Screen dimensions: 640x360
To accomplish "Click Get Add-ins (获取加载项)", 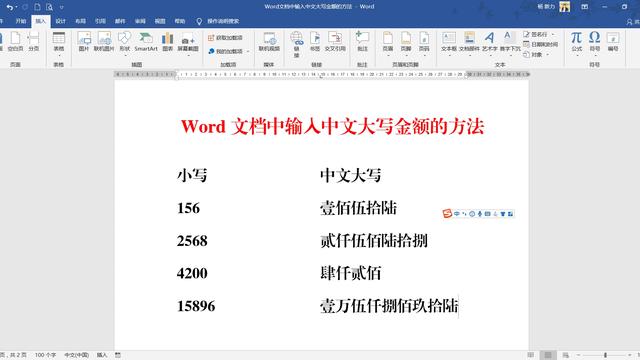I will tap(225, 38).
